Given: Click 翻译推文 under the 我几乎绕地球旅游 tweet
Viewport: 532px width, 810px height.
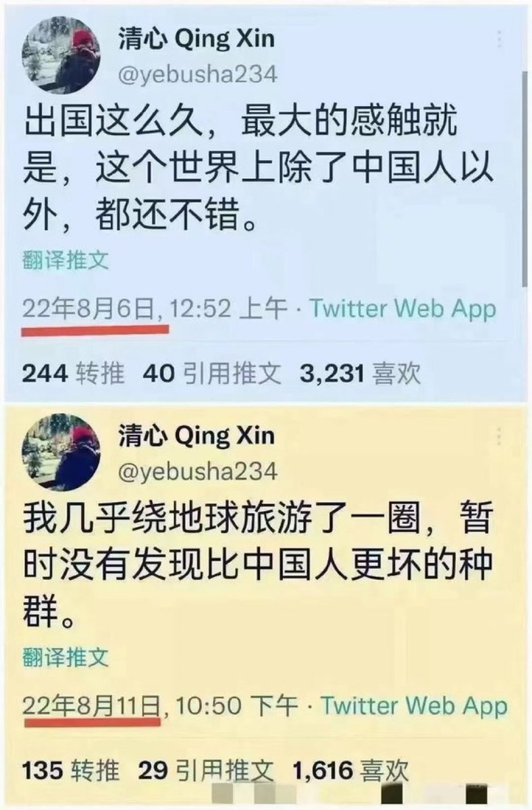Looking at the screenshot, I should [65, 657].
